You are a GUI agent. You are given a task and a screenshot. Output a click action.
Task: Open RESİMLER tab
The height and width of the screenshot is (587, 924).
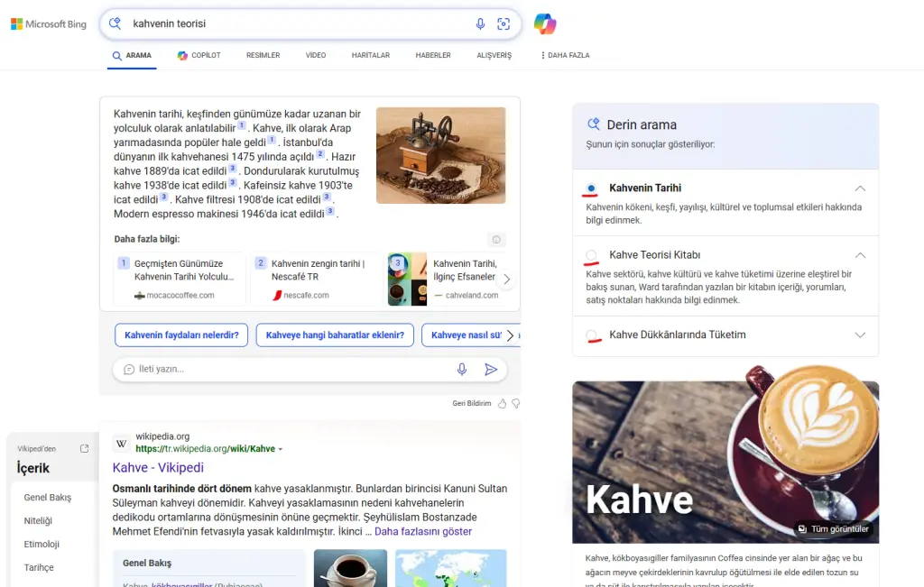click(263, 55)
